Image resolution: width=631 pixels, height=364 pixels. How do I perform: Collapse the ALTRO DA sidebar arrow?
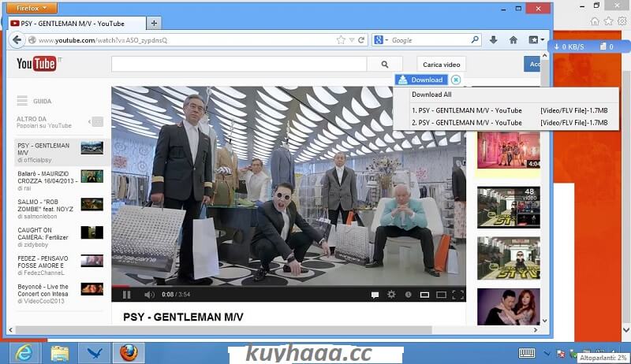coord(95,122)
